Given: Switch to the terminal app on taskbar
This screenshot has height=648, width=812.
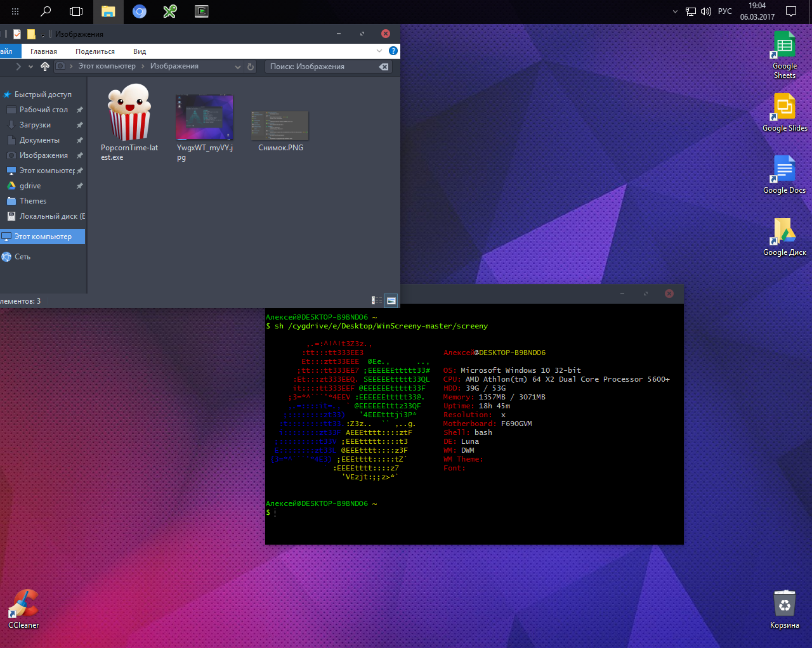Looking at the screenshot, I should click(202, 11).
